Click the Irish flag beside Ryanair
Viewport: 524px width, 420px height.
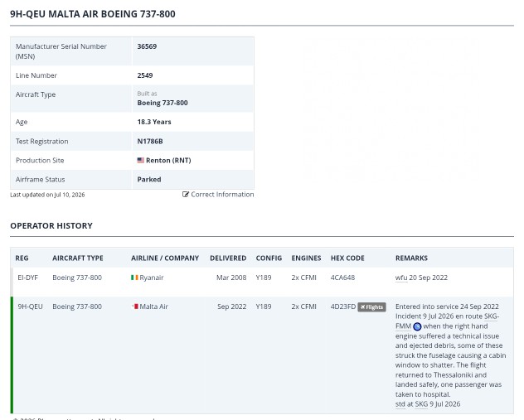pos(134,278)
